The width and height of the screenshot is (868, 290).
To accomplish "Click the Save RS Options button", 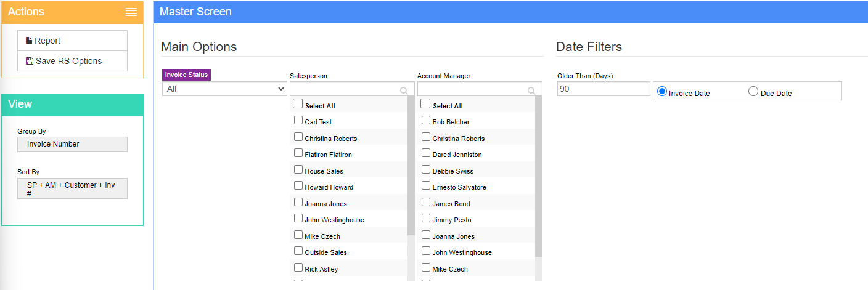I will click(73, 61).
